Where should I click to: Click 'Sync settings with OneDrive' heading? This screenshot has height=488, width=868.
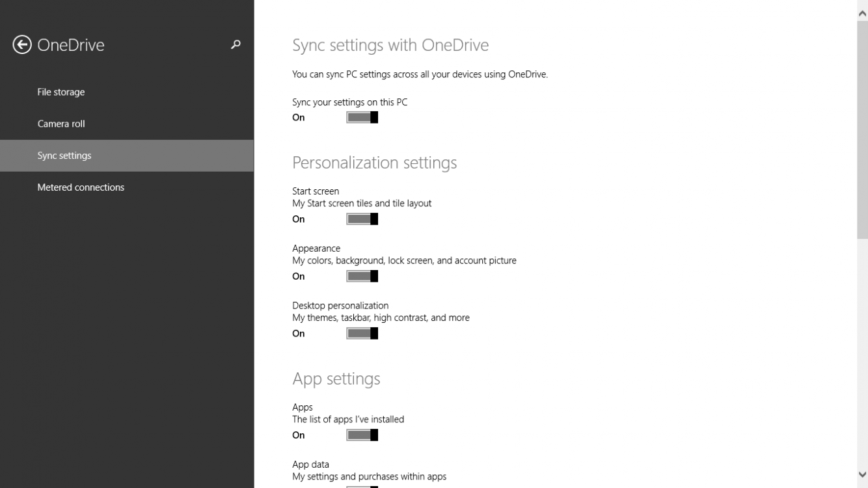(390, 45)
